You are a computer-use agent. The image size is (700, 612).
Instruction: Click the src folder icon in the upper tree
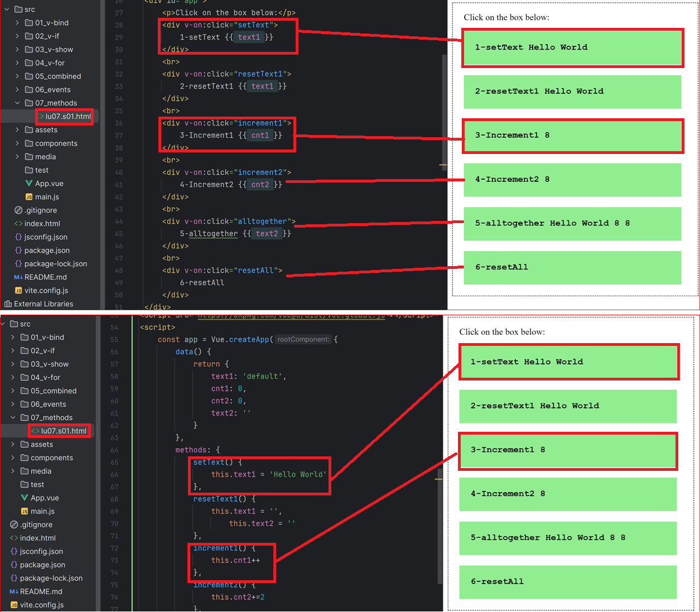tap(18, 9)
